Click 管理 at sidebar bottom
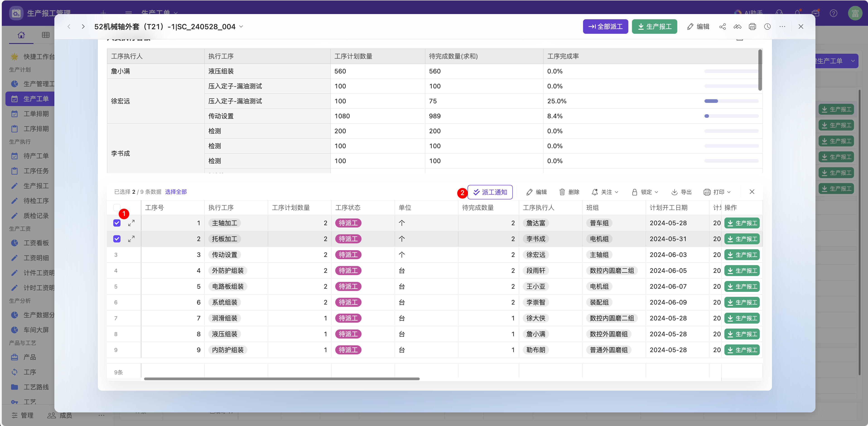 (x=23, y=415)
